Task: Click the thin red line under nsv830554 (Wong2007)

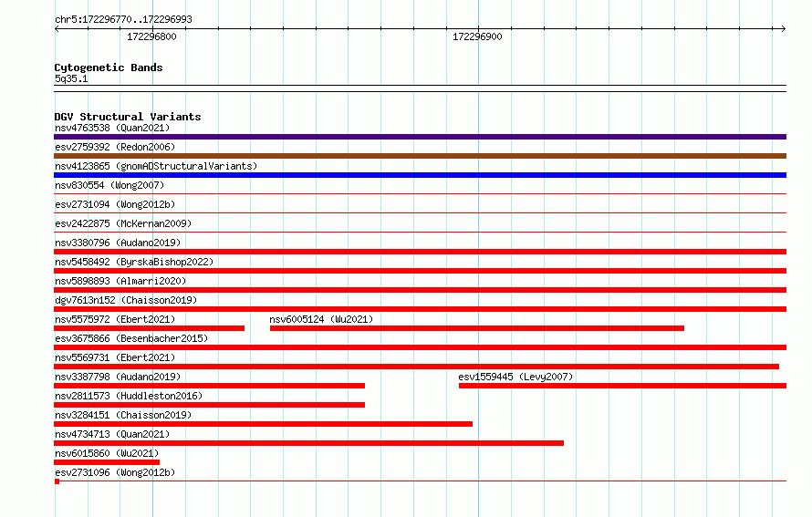Action: click(420, 194)
